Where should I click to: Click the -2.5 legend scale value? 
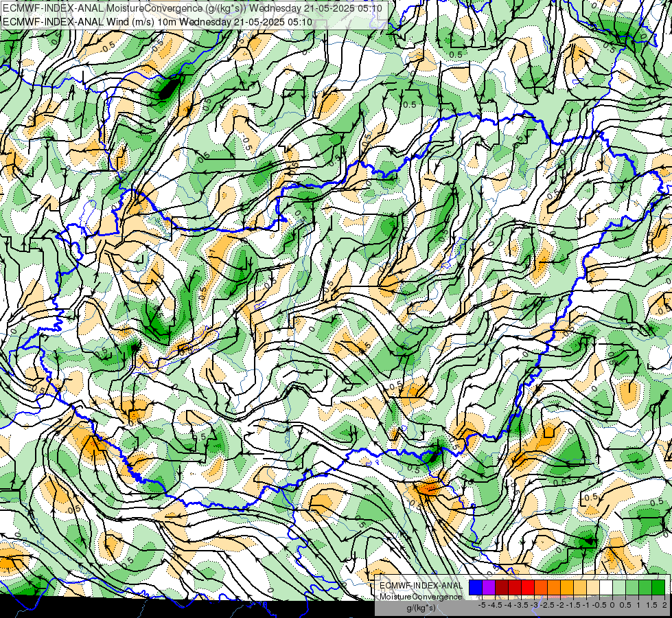[547, 605]
